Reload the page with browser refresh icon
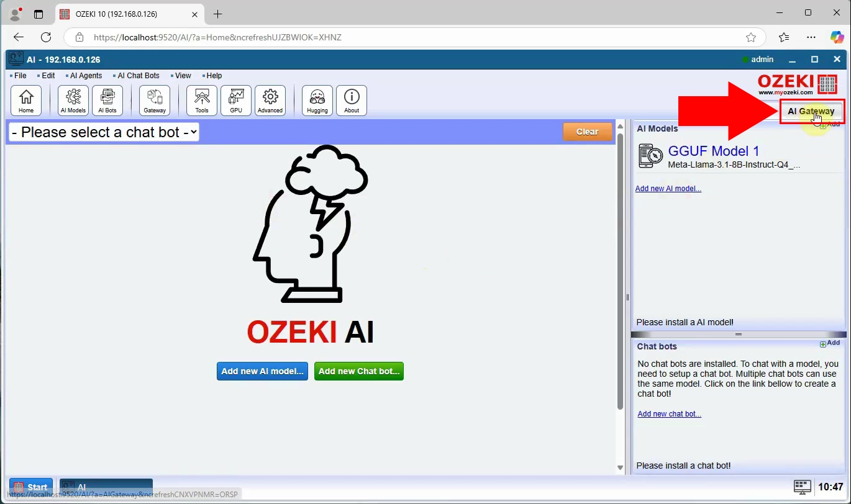 (46, 37)
